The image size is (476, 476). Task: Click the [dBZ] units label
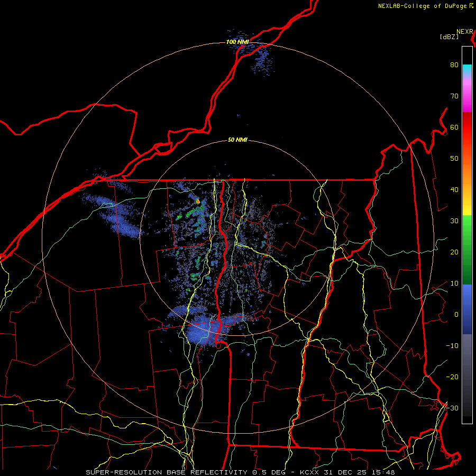[449, 37]
